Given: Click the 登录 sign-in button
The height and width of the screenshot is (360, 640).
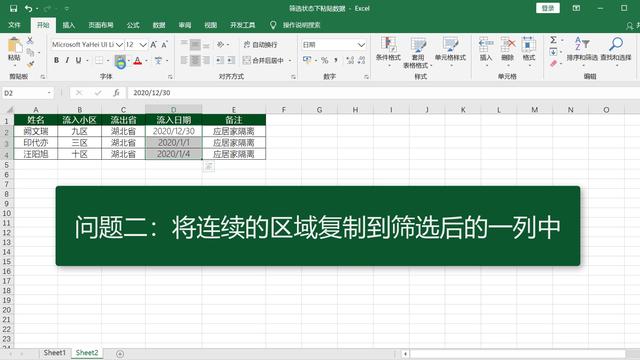Looking at the screenshot, I should [548, 8].
